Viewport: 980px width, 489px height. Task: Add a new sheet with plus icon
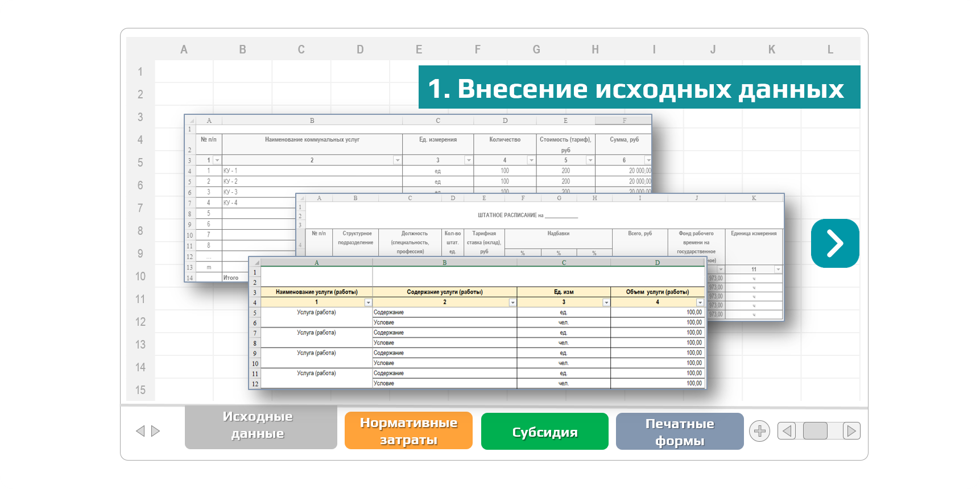(x=759, y=431)
